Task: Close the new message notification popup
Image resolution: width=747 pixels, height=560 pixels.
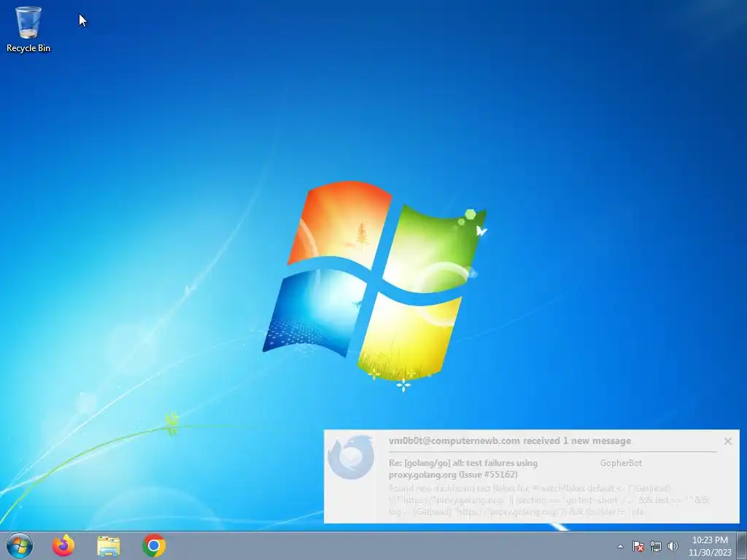Action: 727,441
